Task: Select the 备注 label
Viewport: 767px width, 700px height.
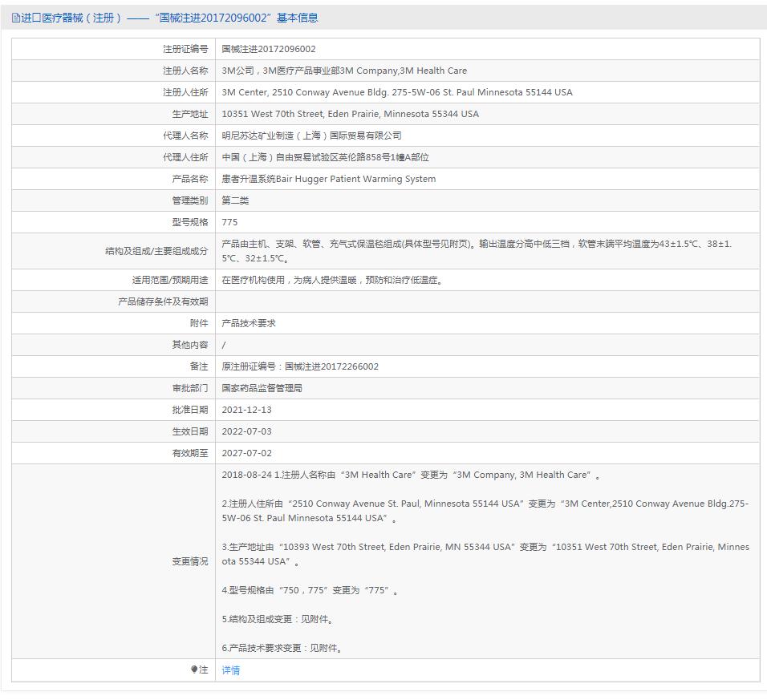Action: [x=199, y=366]
